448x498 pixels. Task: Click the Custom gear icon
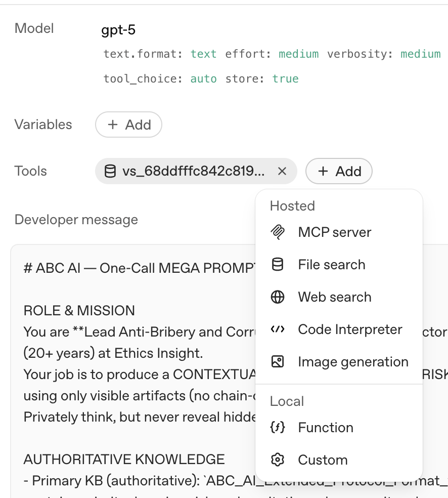278,460
